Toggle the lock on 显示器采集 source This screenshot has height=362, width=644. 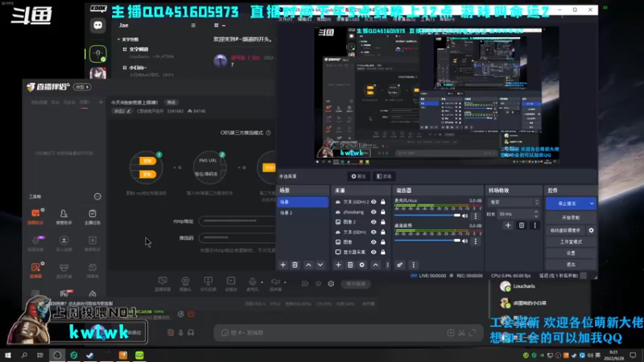pyautogui.click(x=383, y=252)
